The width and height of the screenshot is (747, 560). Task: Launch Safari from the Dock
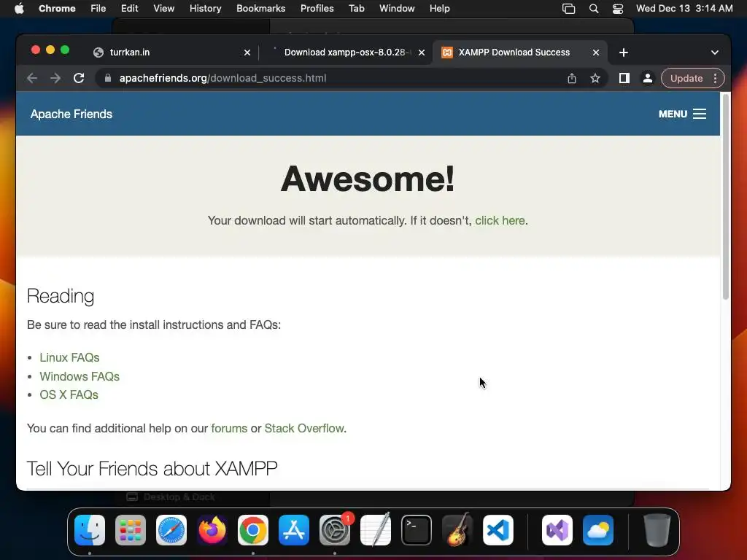click(x=171, y=530)
